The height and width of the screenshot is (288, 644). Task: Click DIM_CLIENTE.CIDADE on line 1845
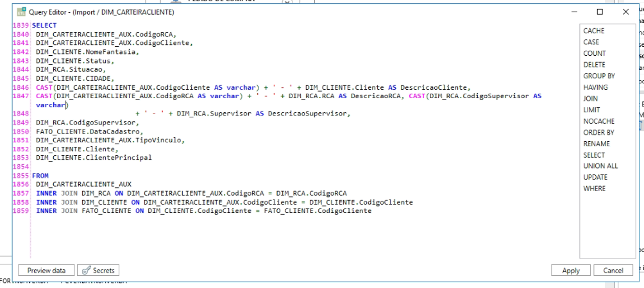(x=75, y=78)
